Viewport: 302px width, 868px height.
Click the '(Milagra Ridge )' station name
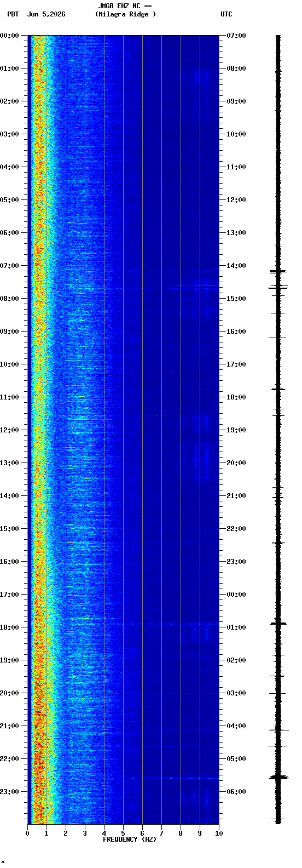point(125,14)
